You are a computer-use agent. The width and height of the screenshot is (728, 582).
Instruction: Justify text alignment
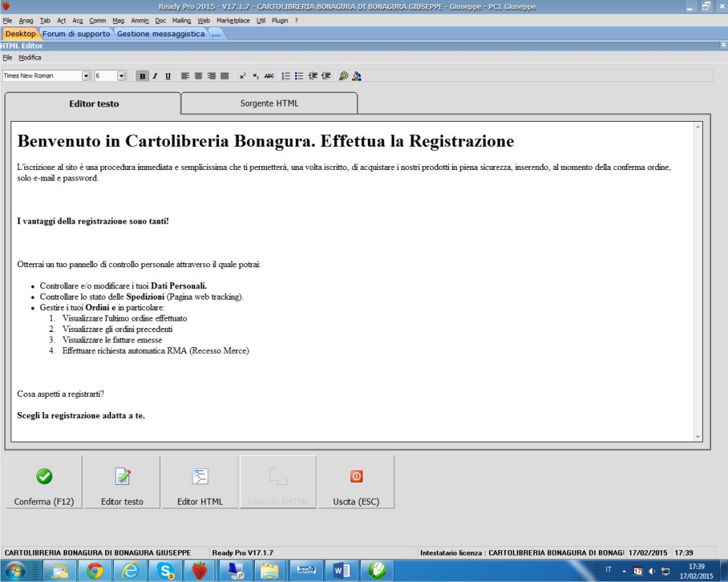(225, 76)
